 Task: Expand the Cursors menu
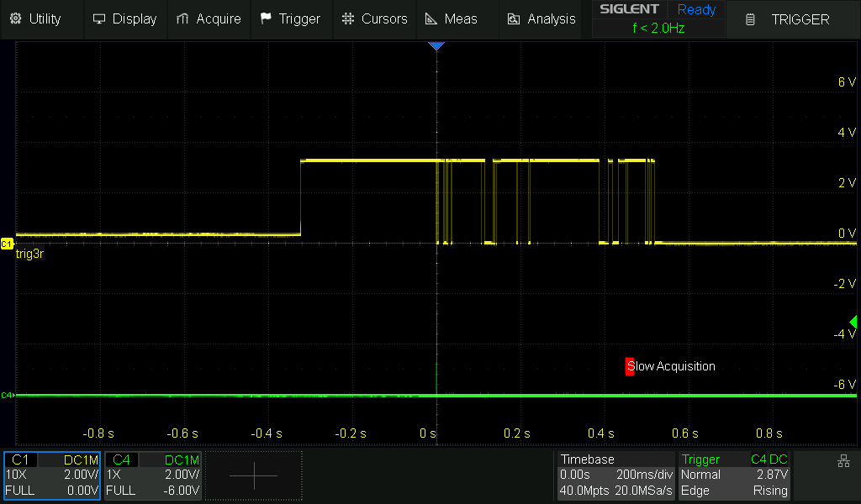coord(375,18)
